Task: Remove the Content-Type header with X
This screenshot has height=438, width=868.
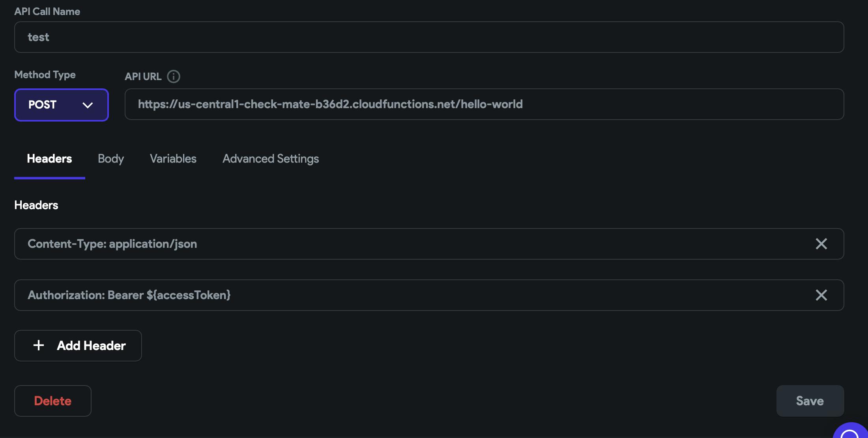Action: 821,244
